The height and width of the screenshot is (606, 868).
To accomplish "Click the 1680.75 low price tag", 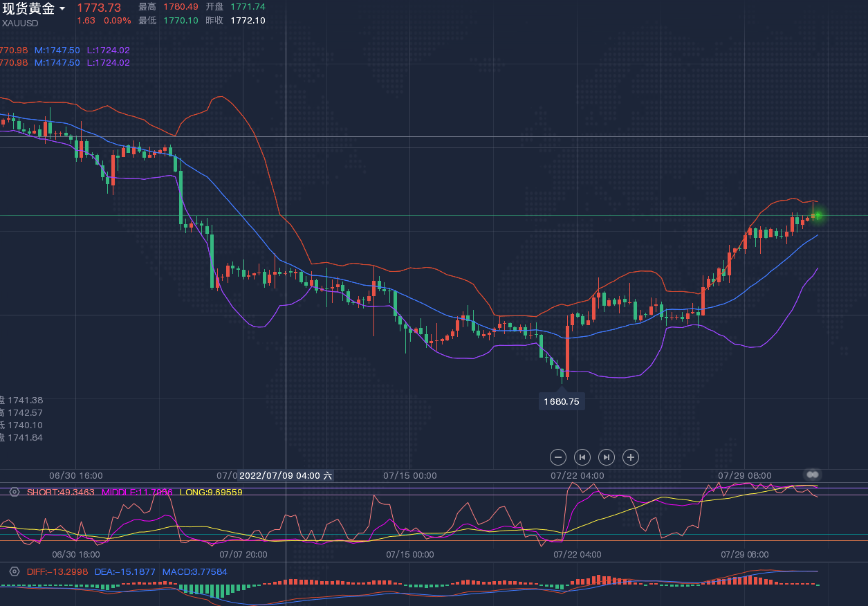I will pos(561,401).
